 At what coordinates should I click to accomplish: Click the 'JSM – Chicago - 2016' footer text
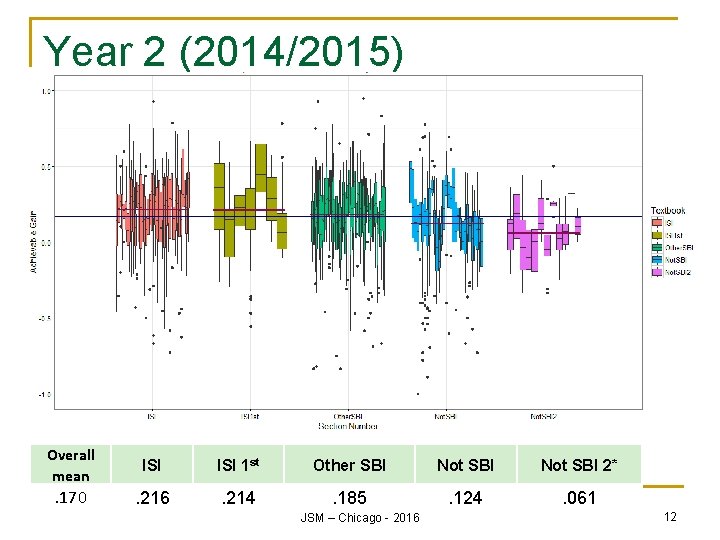(x=360, y=518)
